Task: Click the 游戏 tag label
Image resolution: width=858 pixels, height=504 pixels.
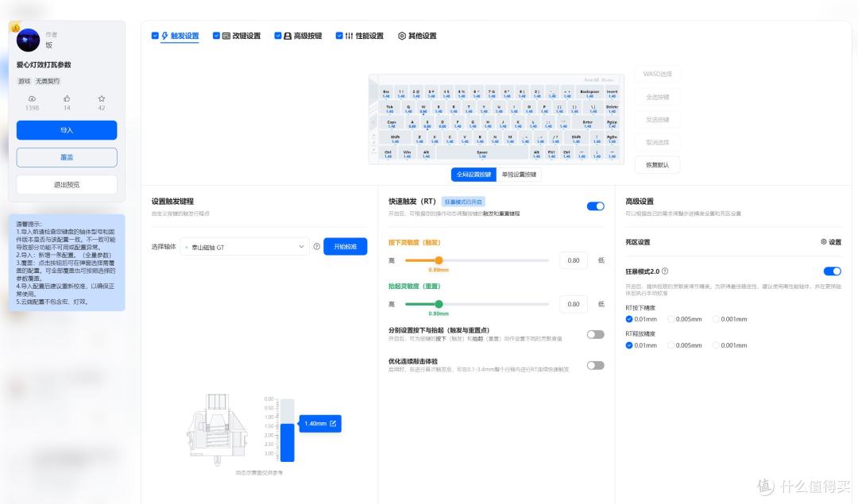Action: (24, 81)
